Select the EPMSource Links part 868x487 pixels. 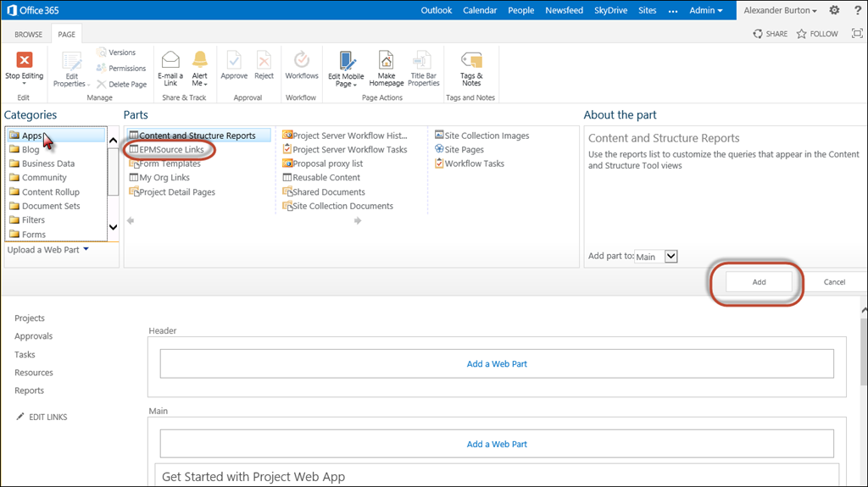click(x=167, y=149)
